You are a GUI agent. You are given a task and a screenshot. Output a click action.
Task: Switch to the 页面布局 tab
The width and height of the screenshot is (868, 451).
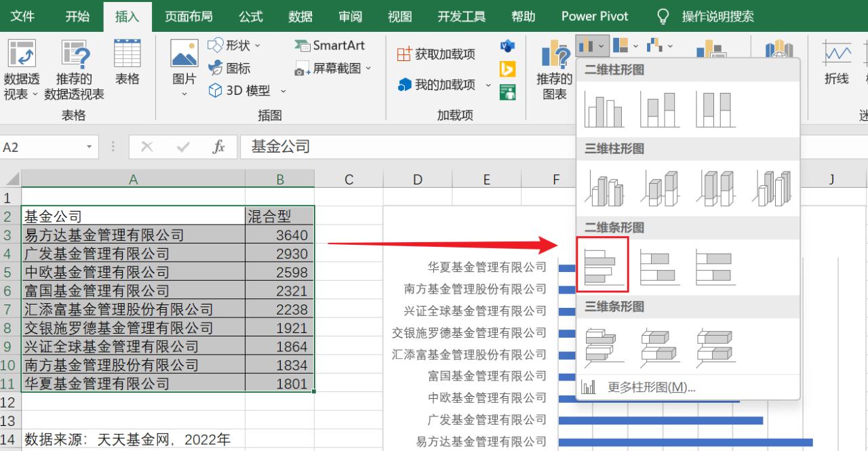(189, 16)
